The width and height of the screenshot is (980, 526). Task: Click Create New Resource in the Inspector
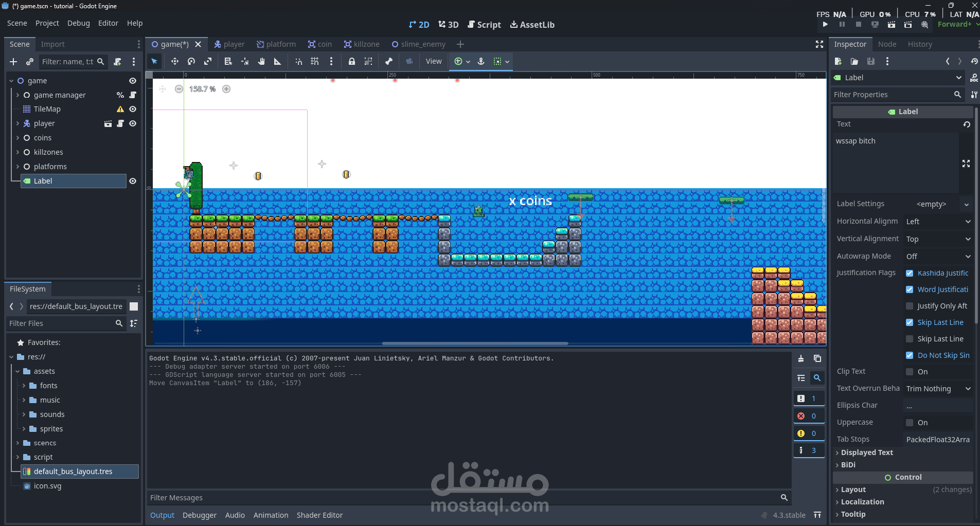838,61
